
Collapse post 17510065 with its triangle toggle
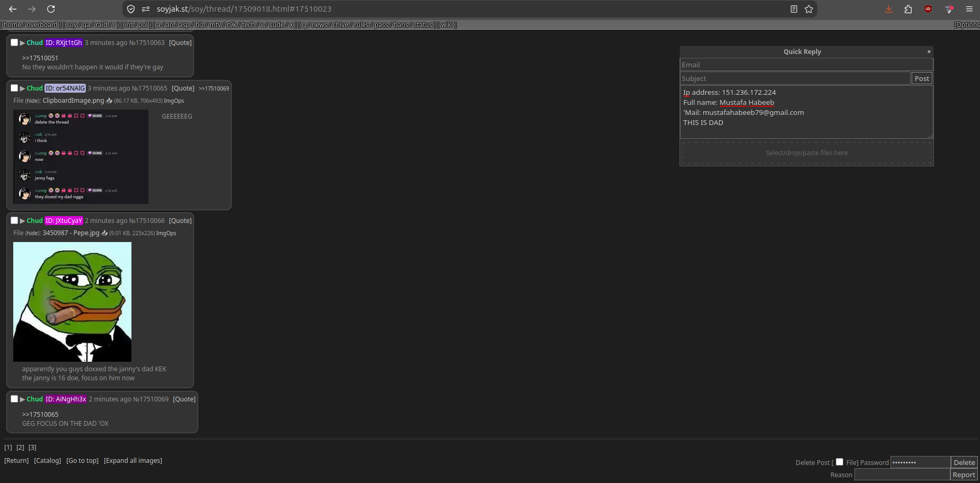(x=22, y=88)
